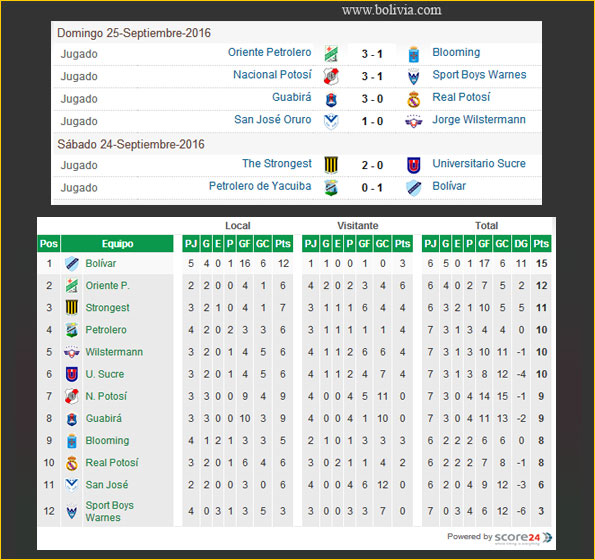
Task: Click San José crest in standings row 11
Action: [72, 485]
